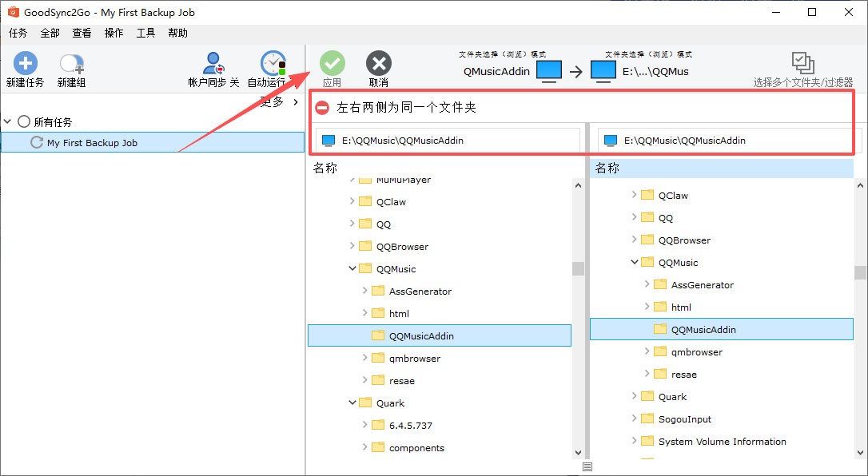Expand System Volume Information in right tree
868x476 pixels.
coord(635,441)
